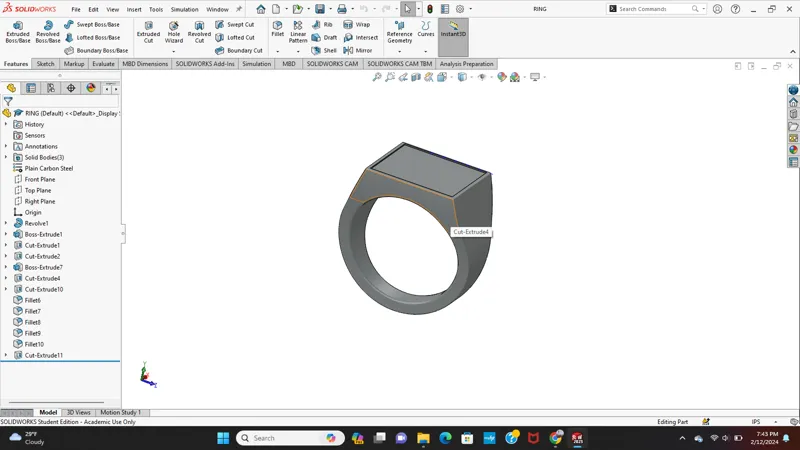This screenshot has width=800, height=450.
Task: Select the Revolved Boss/Base tool
Action: point(48,32)
